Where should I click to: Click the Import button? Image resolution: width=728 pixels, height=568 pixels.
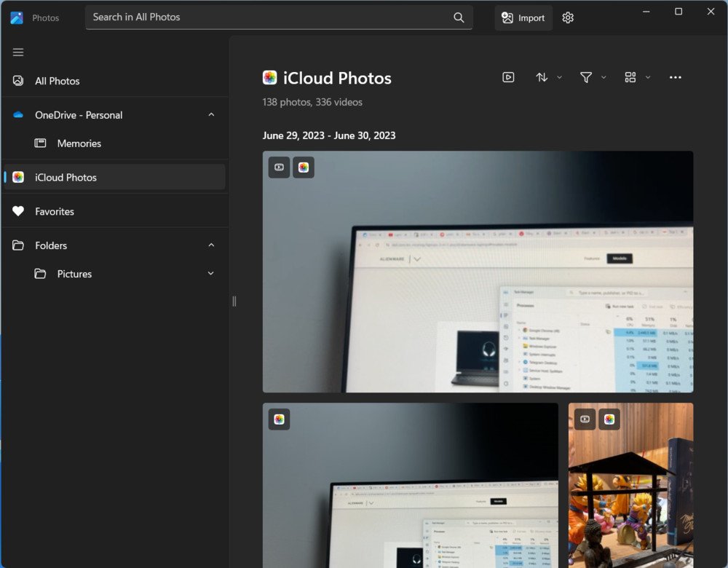[523, 17]
